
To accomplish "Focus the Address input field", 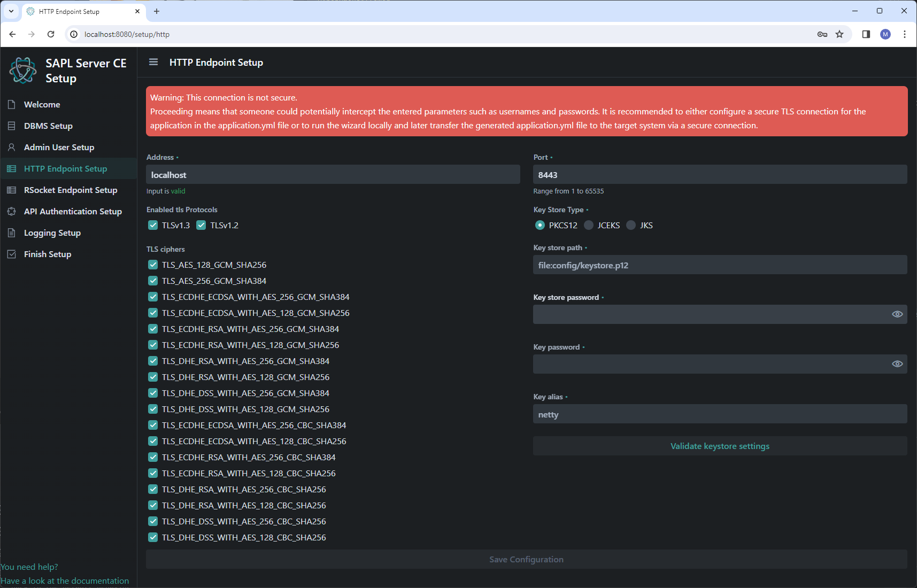I will click(x=333, y=175).
